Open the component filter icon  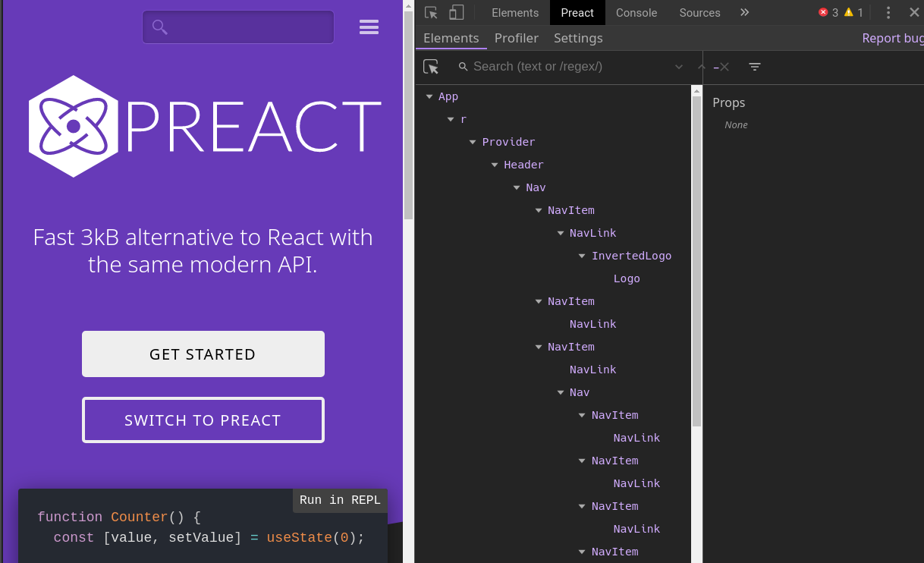click(x=755, y=67)
